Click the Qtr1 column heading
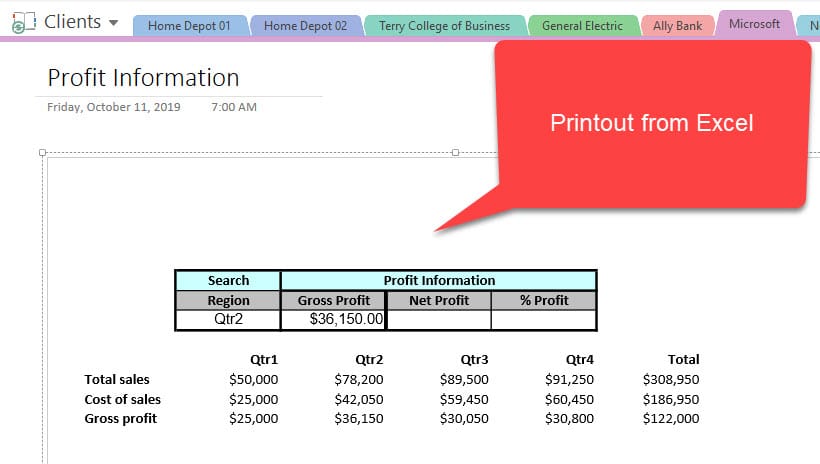Viewport: 820px width, 464px height. point(264,359)
